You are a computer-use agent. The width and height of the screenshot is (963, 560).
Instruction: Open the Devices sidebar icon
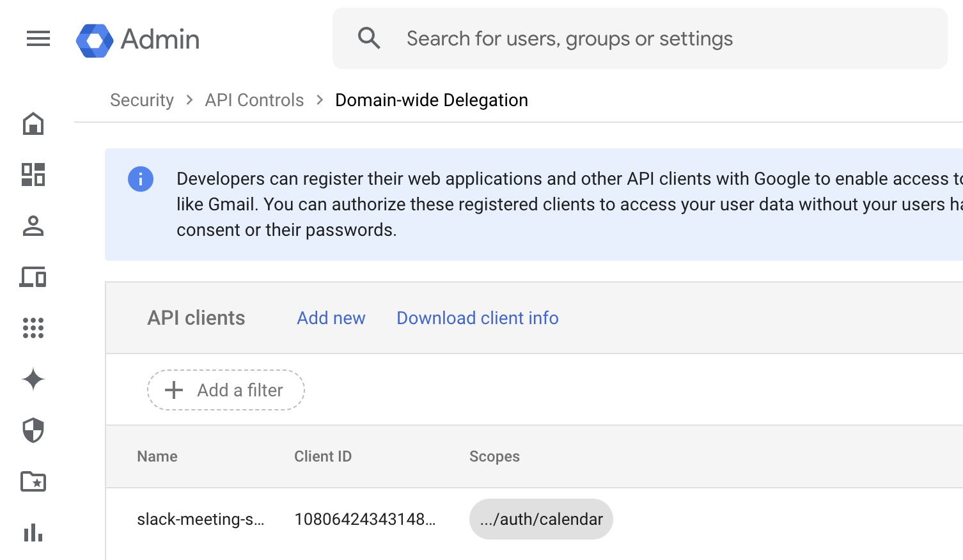pos(33,277)
